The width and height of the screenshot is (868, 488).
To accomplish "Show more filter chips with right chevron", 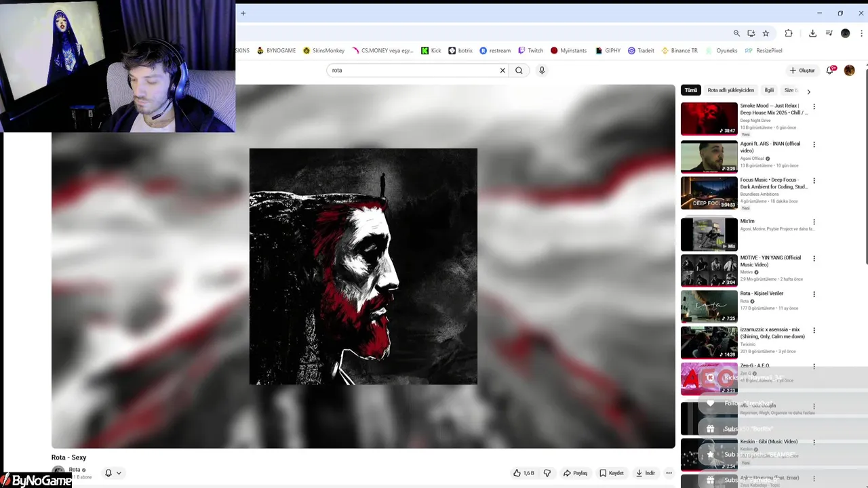I will [808, 91].
